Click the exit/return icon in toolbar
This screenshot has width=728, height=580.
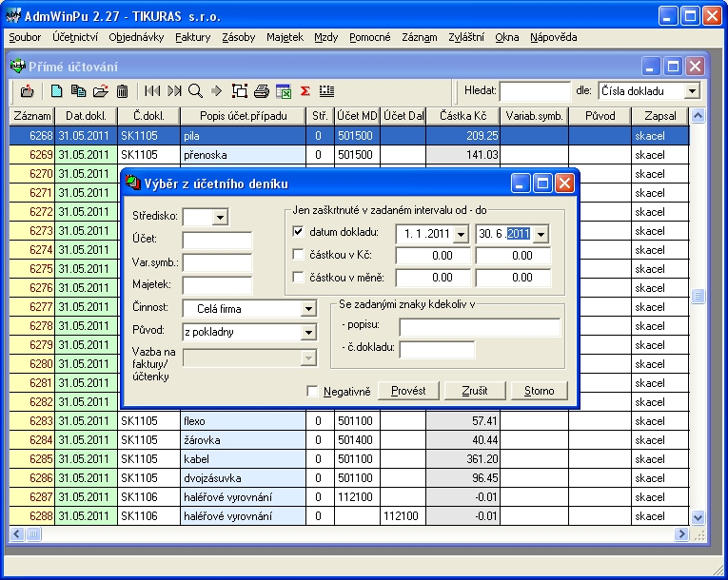(x=28, y=91)
